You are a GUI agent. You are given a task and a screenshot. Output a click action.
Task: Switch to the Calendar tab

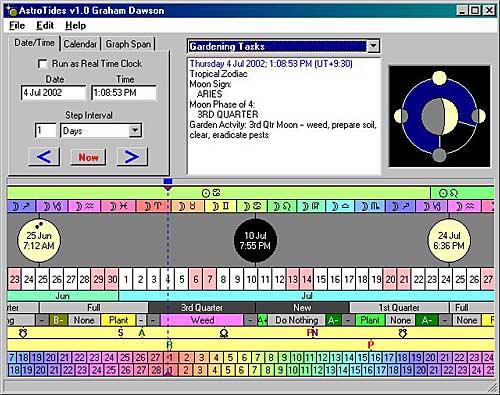tap(80, 44)
